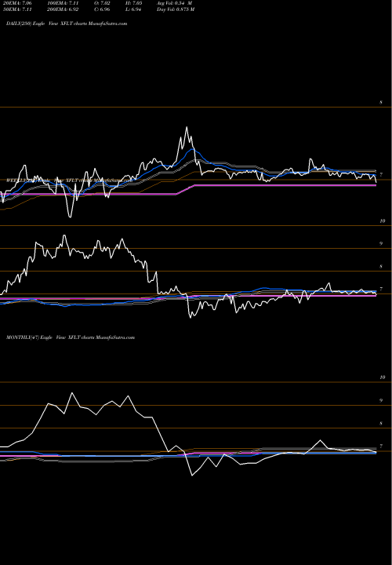The image size is (392, 565).
Task: Click the monthly chart 10 axis label
Action: [383, 377]
